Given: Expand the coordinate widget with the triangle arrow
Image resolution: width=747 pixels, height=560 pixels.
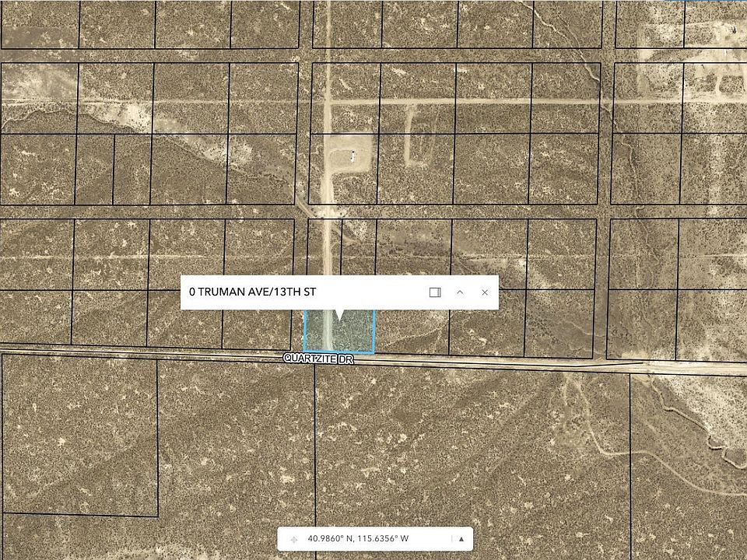Looking at the screenshot, I should [461, 539].
